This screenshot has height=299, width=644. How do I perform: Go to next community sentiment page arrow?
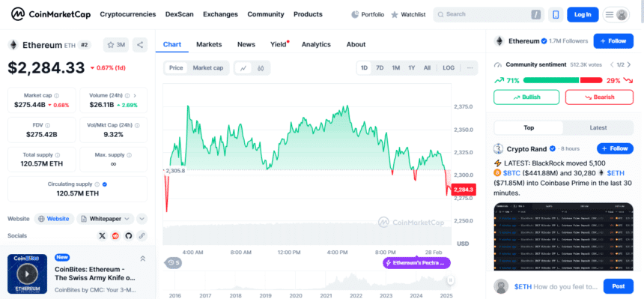[629, 64]
